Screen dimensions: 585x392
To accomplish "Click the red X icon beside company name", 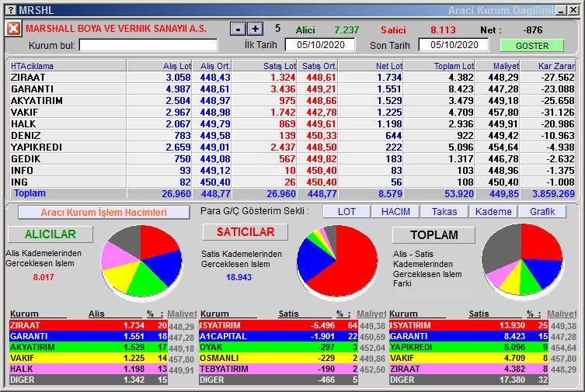I will point(13,29).
